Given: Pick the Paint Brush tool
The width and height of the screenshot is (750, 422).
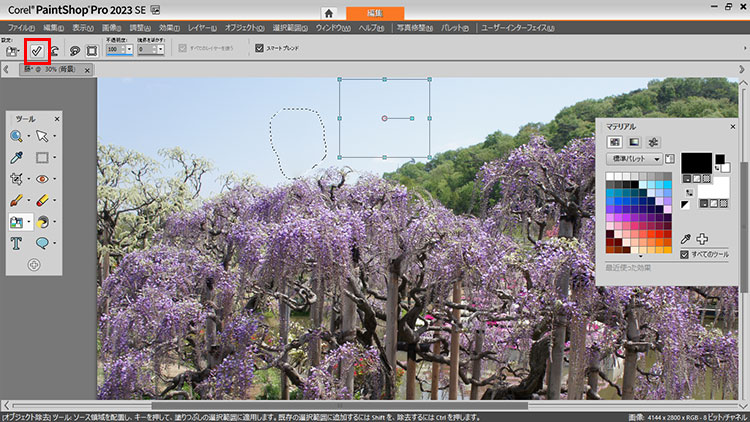Looking at the screenshot, I should tap(16, 201).
